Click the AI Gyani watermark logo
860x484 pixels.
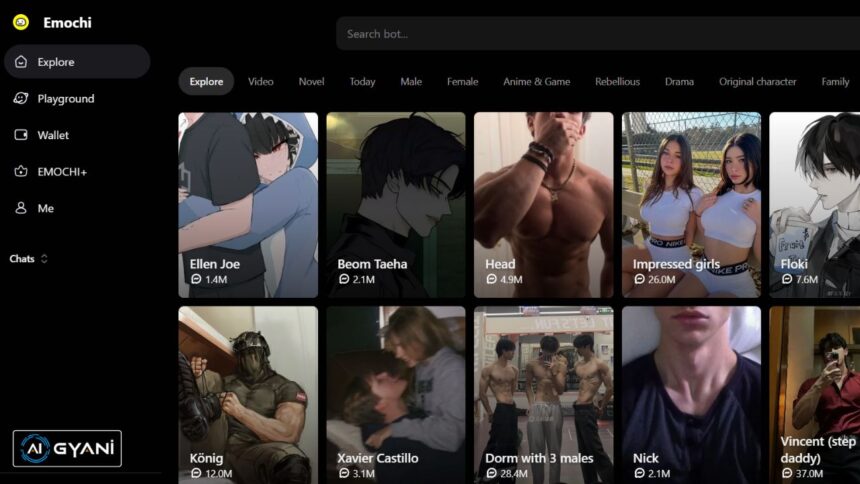click(x=67, y=448)
